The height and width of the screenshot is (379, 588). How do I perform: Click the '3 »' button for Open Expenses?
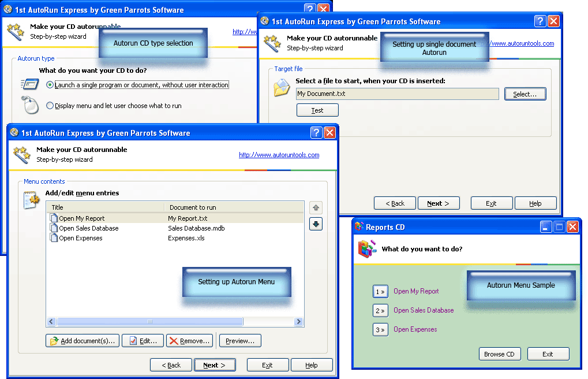click(380, 330)
